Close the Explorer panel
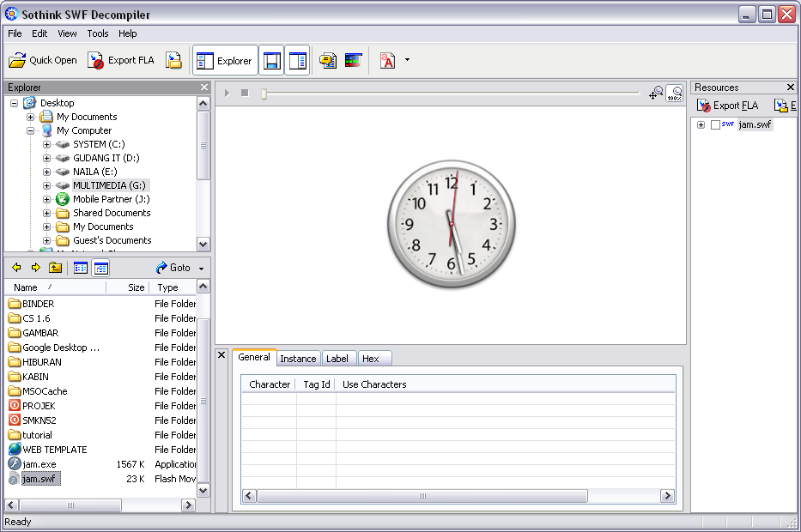 204,88
